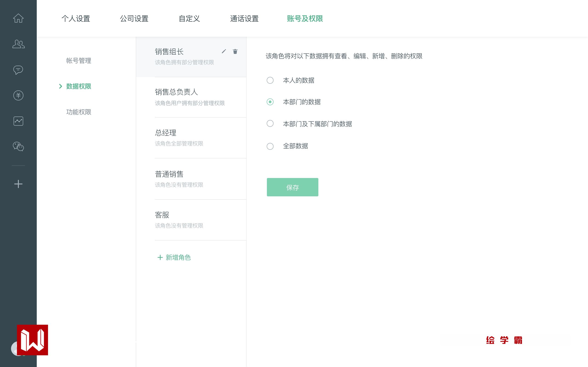This screenshot has height=367, width=588.
Task: Edit the 销售组长 role with pencil icon
Action: [224, 51]
